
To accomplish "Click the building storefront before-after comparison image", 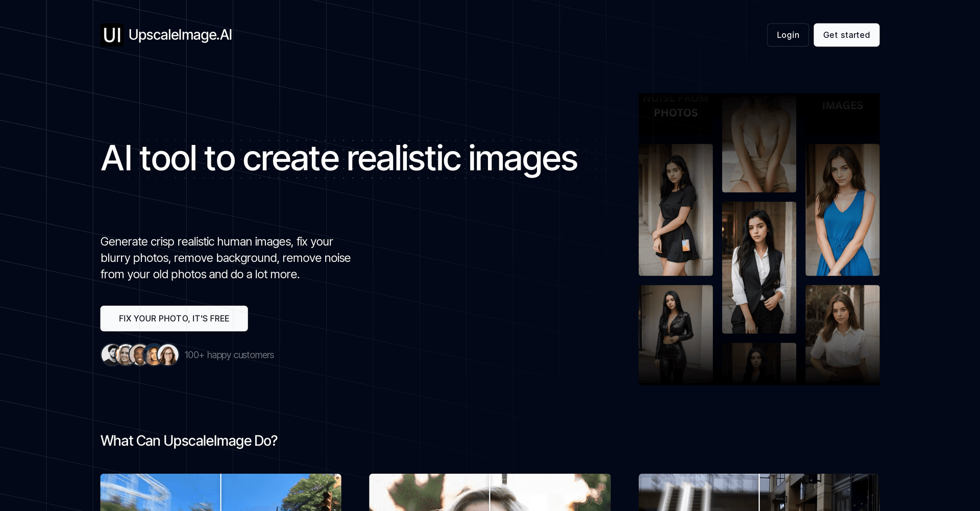I will coord(759,492).
